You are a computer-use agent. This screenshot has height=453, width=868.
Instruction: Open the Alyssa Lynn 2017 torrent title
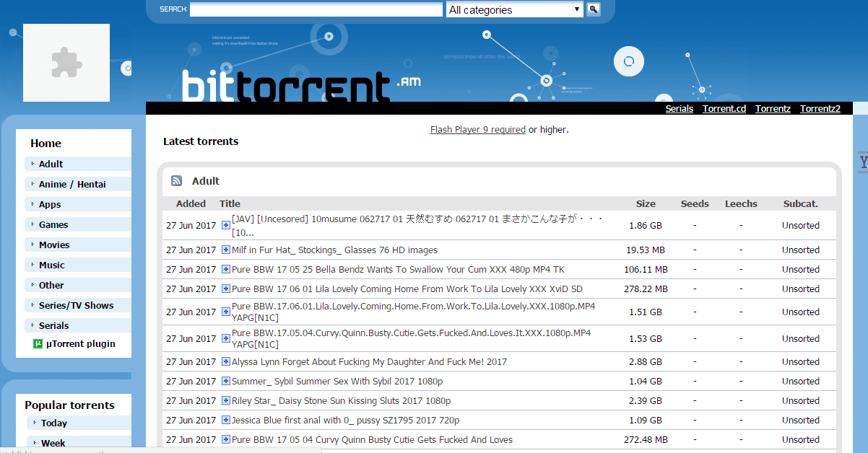369,361
